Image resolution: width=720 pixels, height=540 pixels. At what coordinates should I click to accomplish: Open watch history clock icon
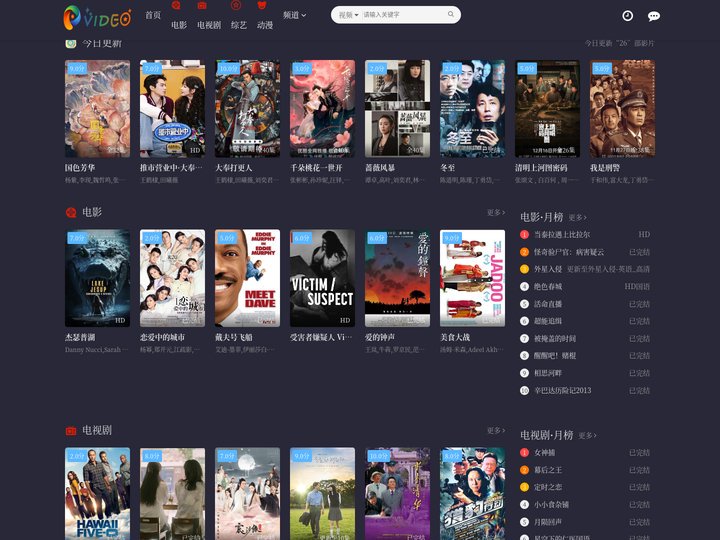click(627, 16)
